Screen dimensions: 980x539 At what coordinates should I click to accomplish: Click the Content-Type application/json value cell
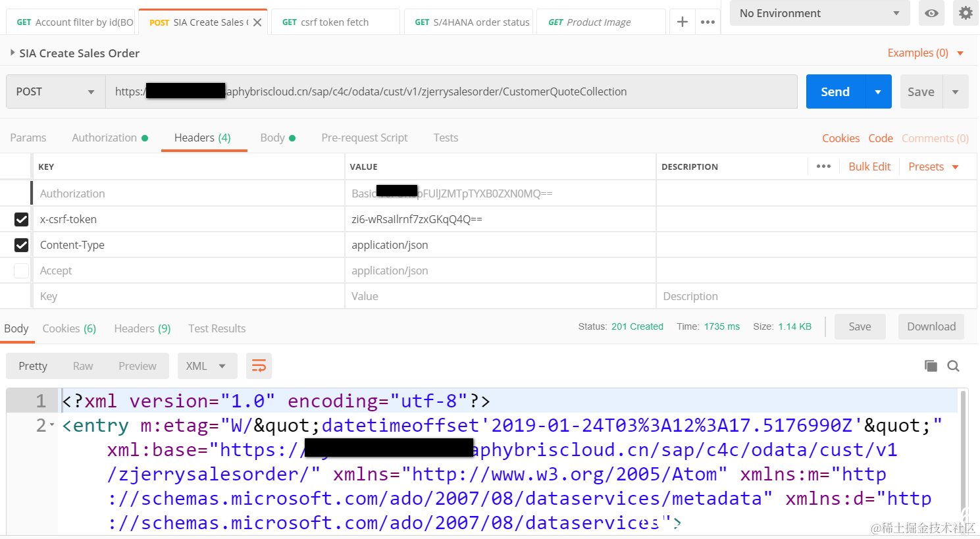[500, 245]
